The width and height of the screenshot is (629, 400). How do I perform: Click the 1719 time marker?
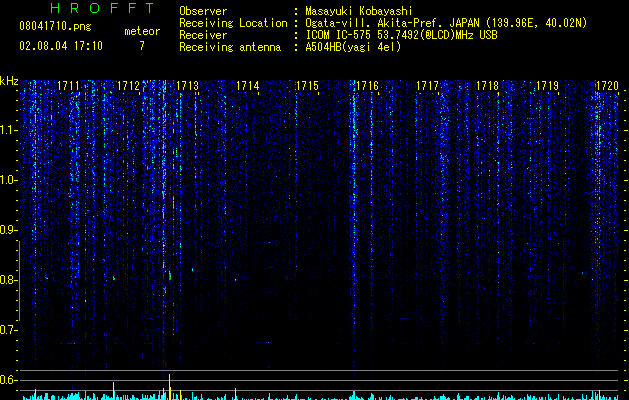tap(548, 86)
